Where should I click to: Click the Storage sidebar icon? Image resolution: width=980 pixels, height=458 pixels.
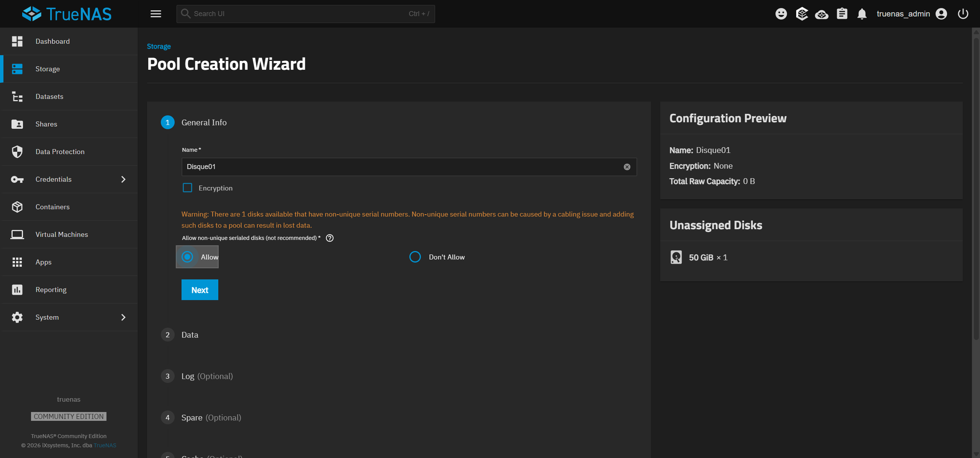[17, 69]
